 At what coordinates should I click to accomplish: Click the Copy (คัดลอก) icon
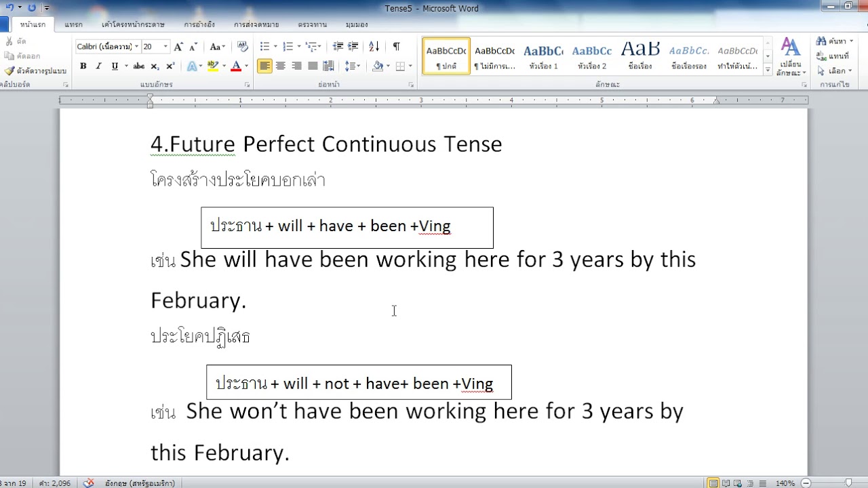coord(9,56)
